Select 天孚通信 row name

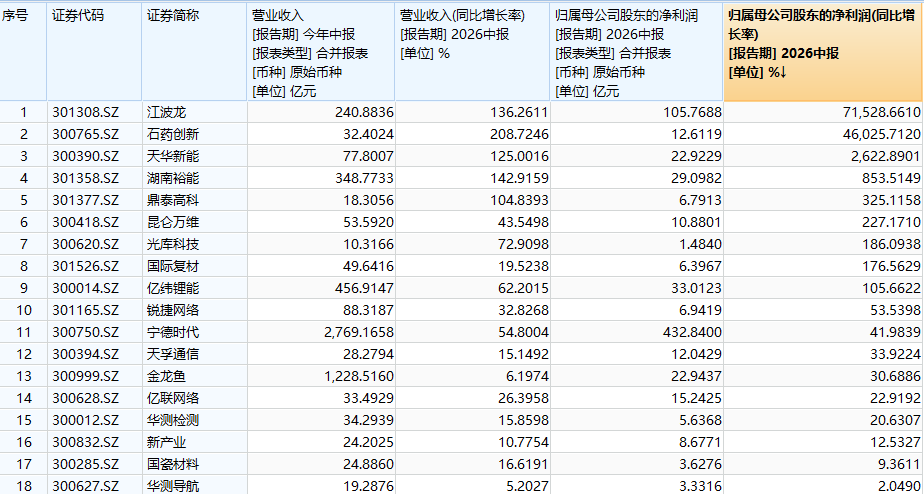173,354
